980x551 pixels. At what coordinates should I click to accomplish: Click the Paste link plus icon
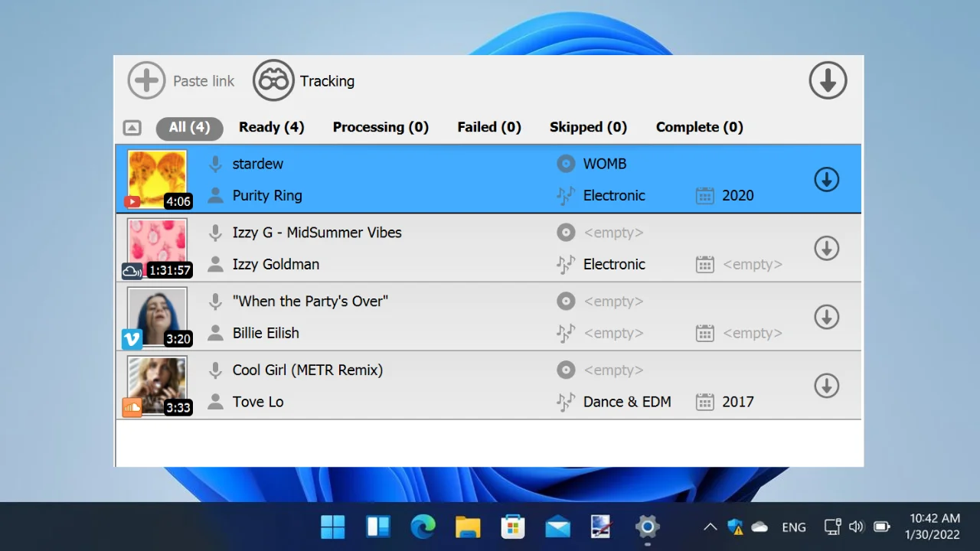click(x=146, y=80)
